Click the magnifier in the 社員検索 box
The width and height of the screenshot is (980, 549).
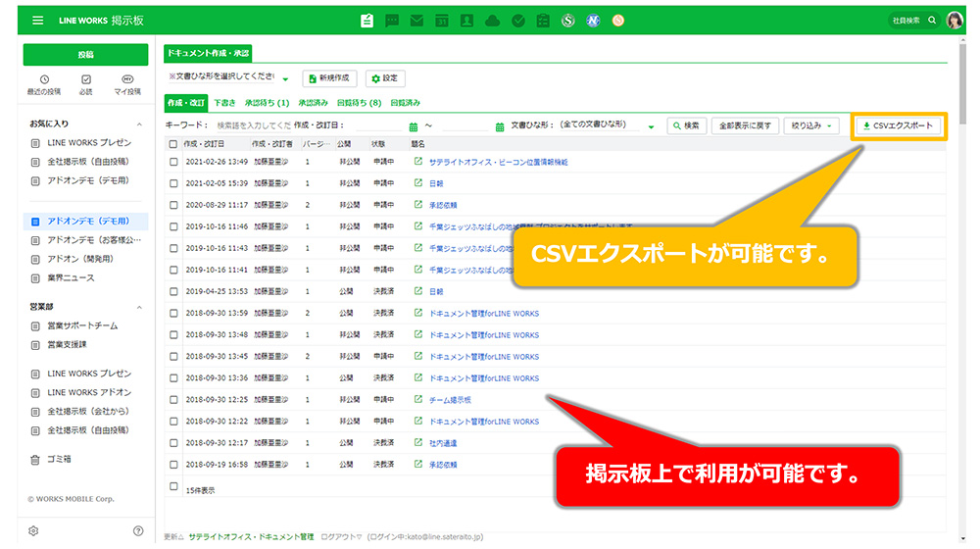pos(932,21)
